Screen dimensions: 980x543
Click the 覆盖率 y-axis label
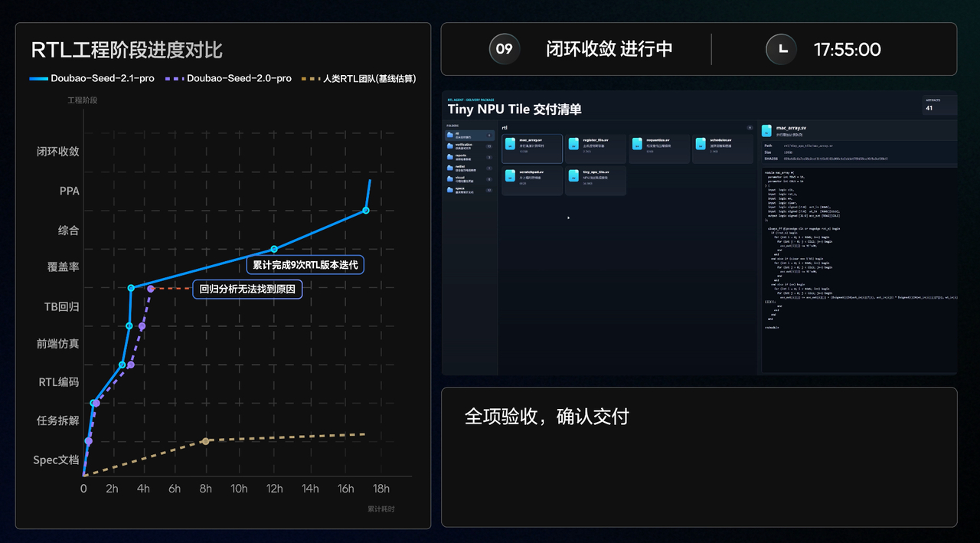[x=64, y=267]
